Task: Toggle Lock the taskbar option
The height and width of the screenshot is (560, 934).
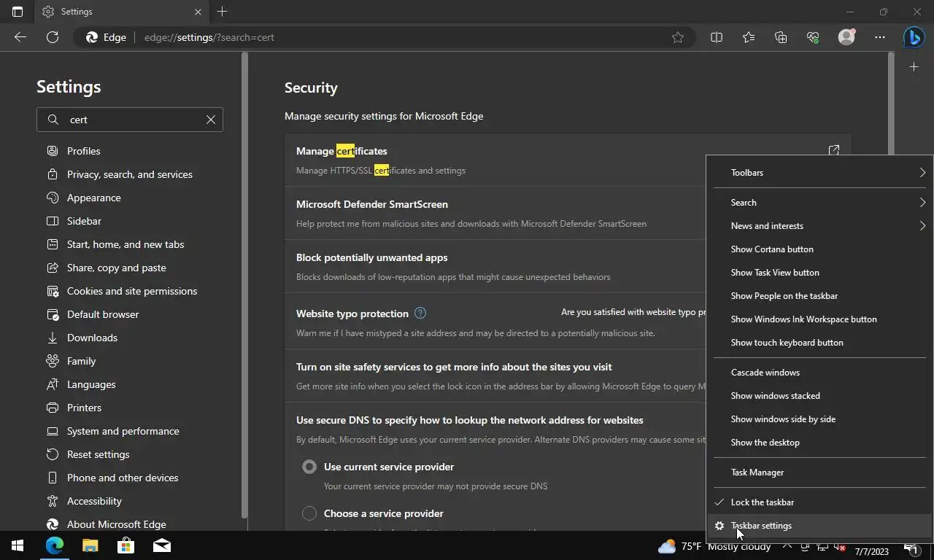Action: point(819,502)
